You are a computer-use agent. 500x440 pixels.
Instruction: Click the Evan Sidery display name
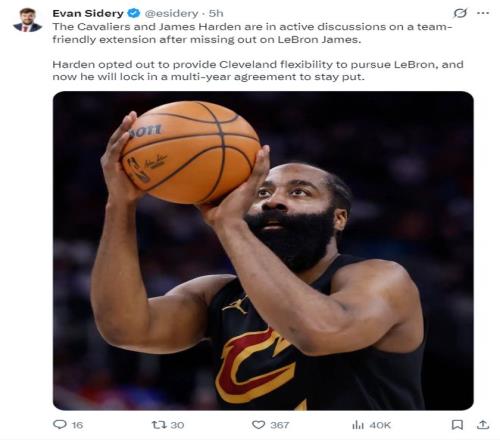[88, 13]
